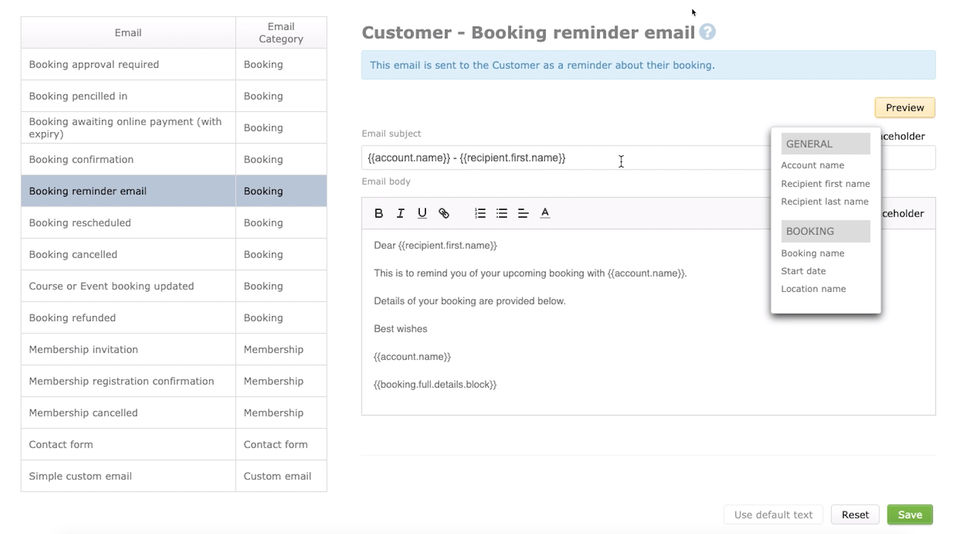The image size is (960, 534).
Task: Select Location name in placeholder menu
Action: tap(813, 289)
